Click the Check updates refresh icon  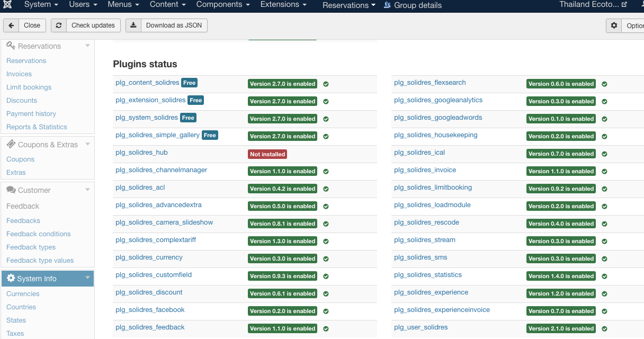point(59,25)
